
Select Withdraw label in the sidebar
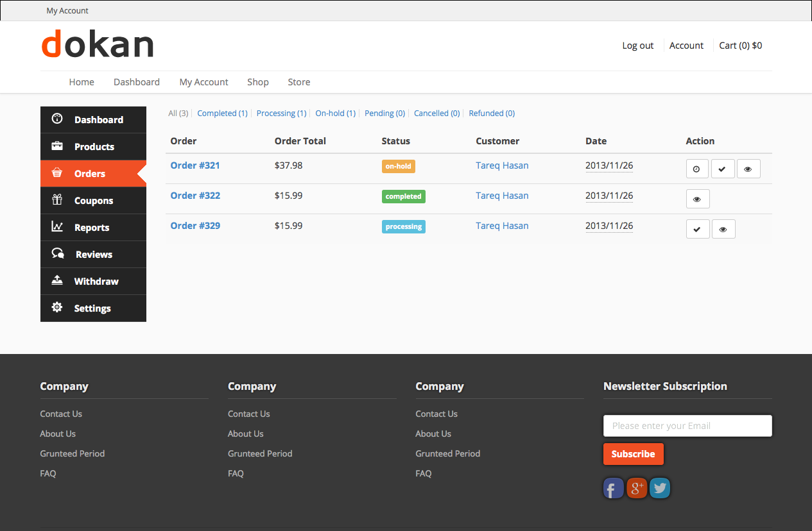pos(96,282)
